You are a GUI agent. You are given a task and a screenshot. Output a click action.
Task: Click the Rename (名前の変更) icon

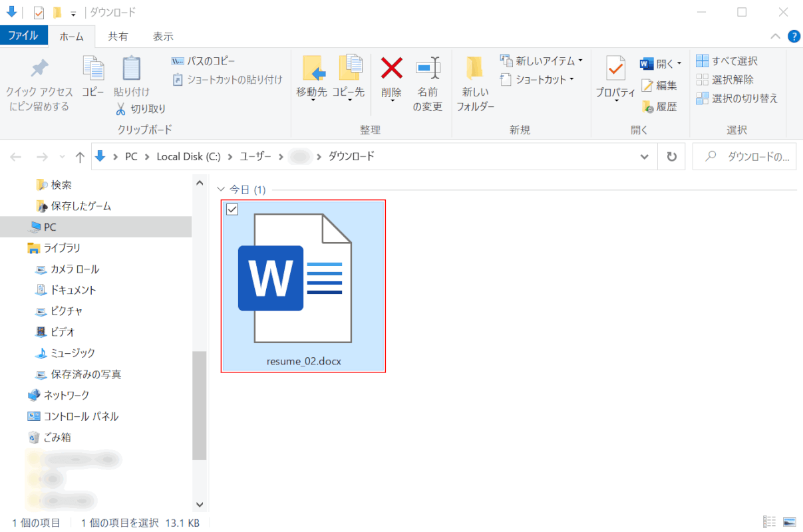pos(428,68)
